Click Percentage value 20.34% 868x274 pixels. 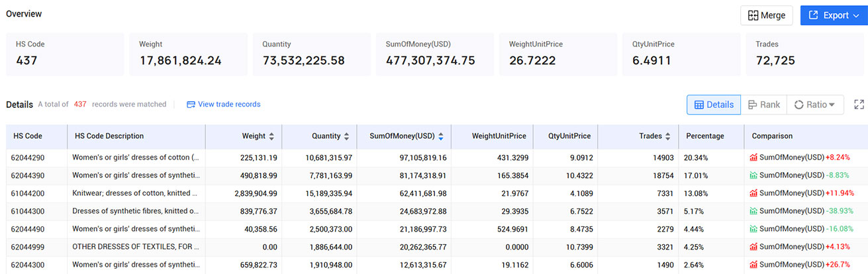696,158
